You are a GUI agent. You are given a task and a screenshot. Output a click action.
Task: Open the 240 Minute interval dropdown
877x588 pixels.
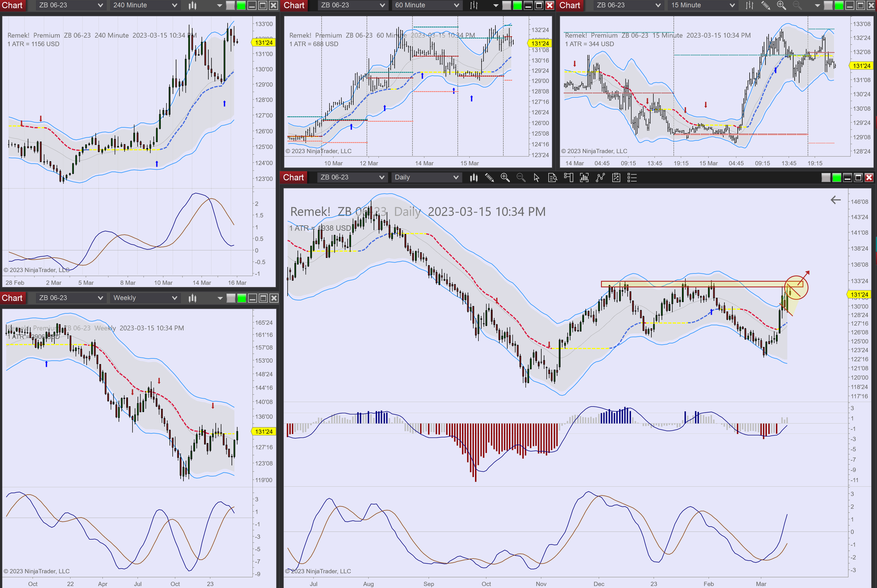tap(145, 5)
